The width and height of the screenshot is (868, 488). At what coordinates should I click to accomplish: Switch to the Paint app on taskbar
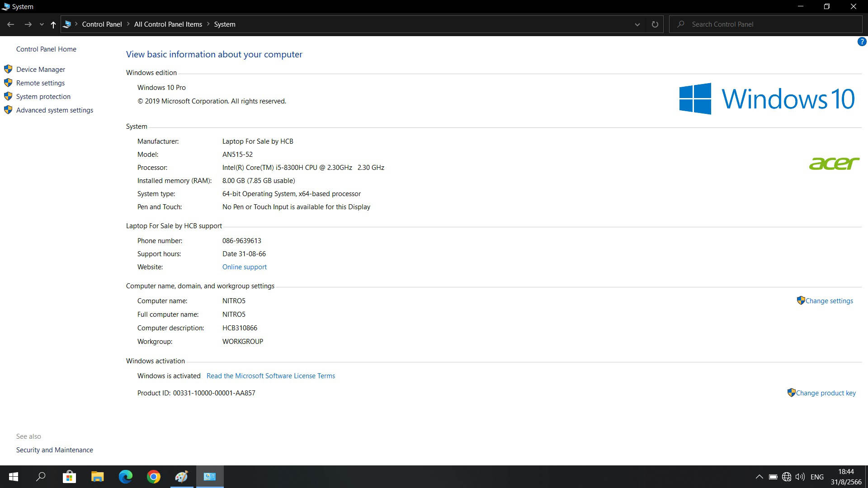click(182, 477)
